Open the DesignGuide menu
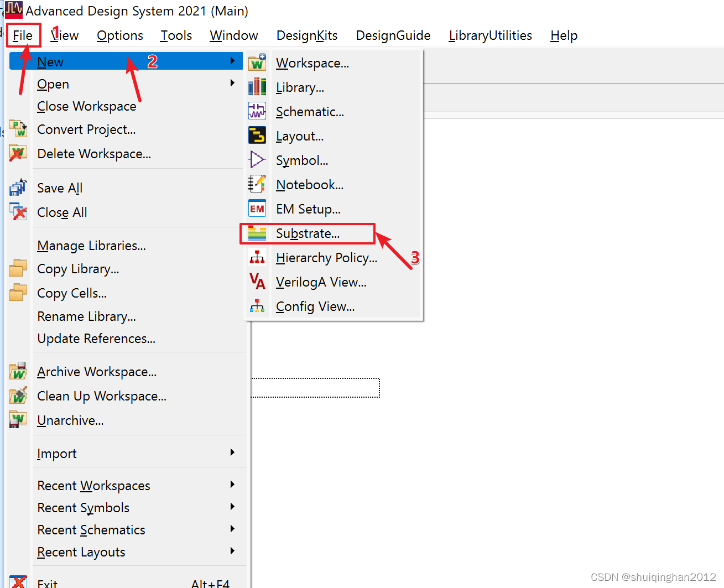Viewport: 724px width, 588px height. (393, 35)
